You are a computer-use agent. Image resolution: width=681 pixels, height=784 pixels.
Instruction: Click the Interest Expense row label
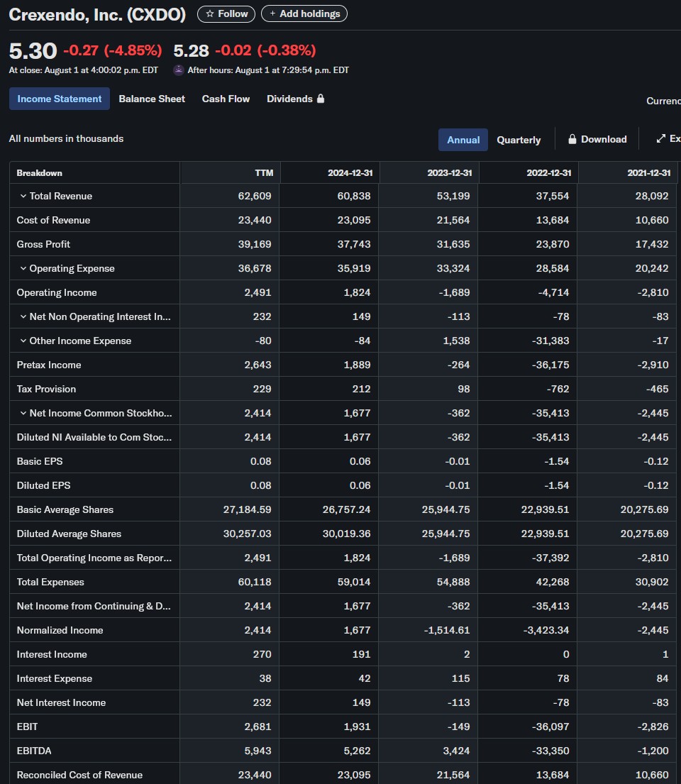(x=55, y=678)
